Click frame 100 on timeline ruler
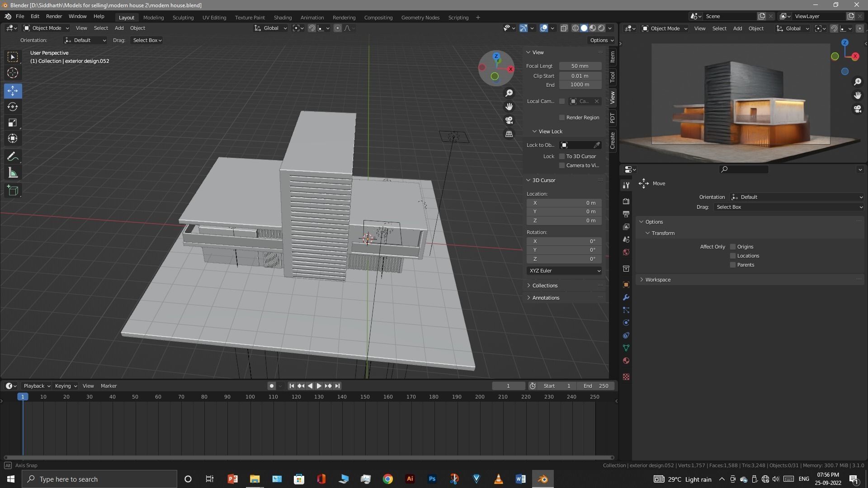868x488 pixels. pos(250,397)
